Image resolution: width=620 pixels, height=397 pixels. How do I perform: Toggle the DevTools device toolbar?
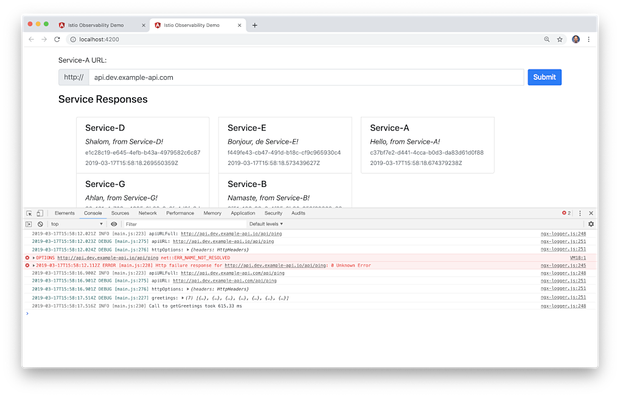(x=40, y=213)
